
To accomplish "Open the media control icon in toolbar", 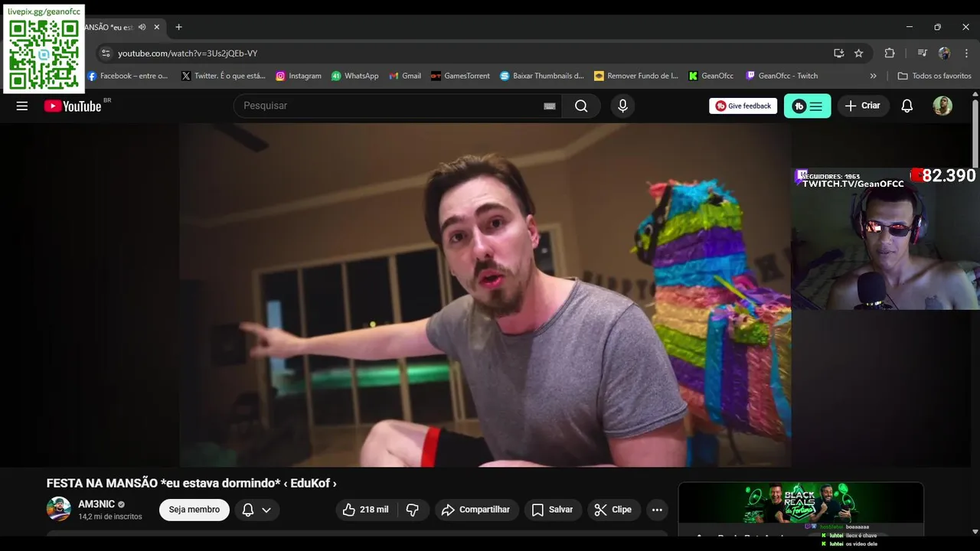I will click(x=922, y=54).
